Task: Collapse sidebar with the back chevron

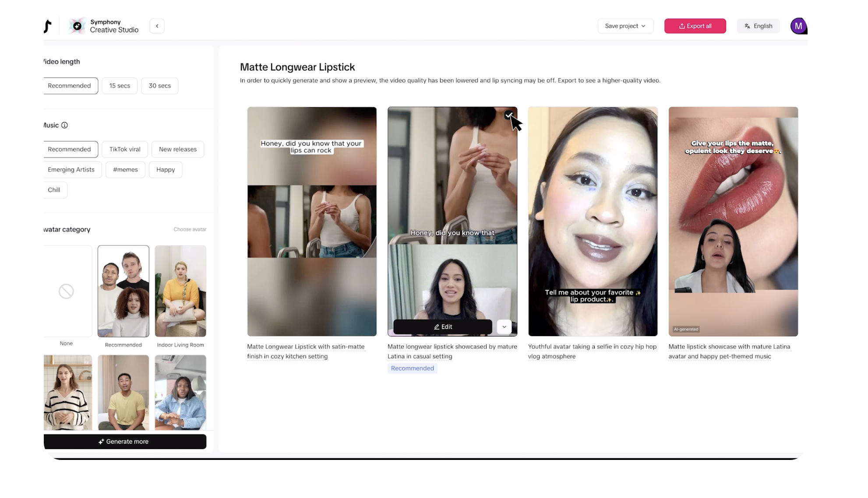Action: [x=157, y=26]
